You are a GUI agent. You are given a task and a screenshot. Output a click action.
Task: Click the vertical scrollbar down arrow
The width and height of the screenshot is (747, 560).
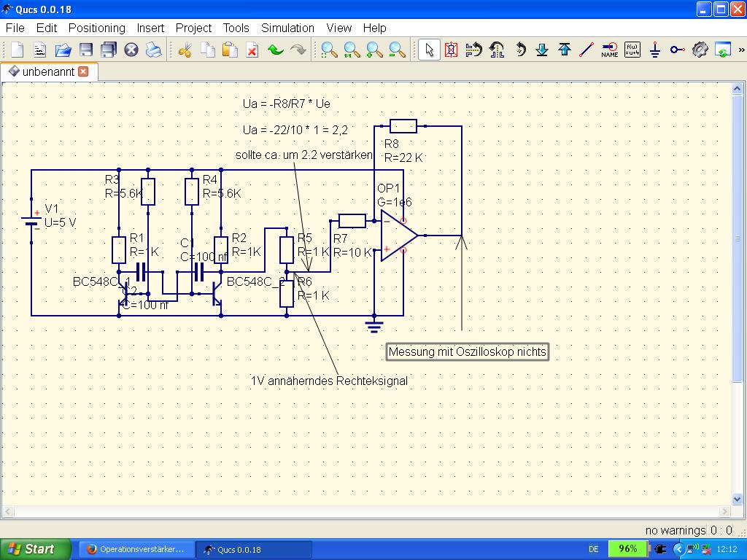click(737, 499)
